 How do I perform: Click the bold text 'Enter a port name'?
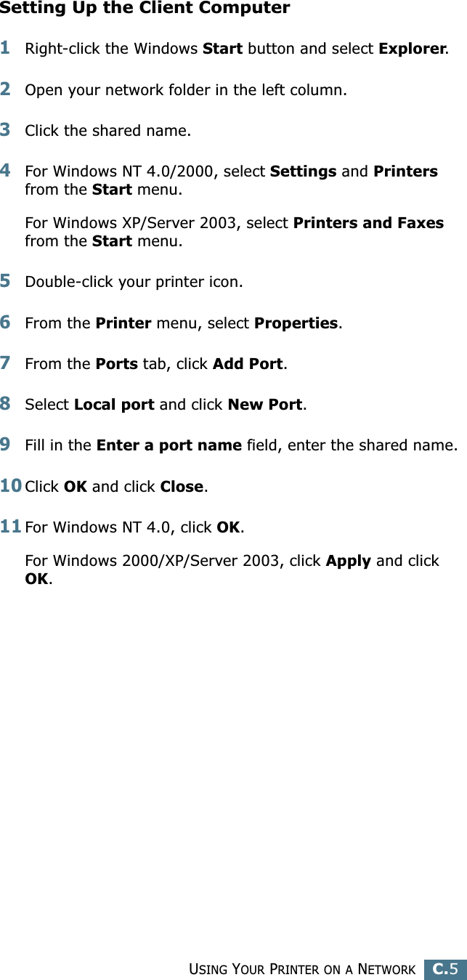tap(168, 445)
